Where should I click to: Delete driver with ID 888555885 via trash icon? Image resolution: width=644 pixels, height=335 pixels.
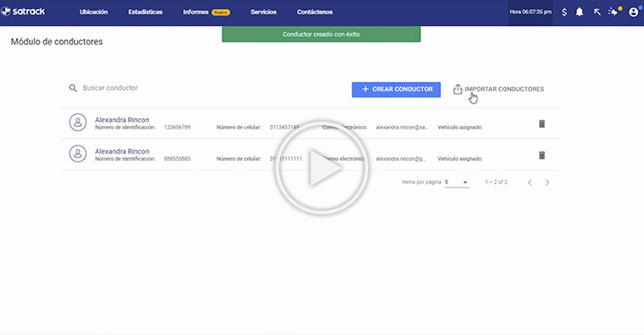542,155
